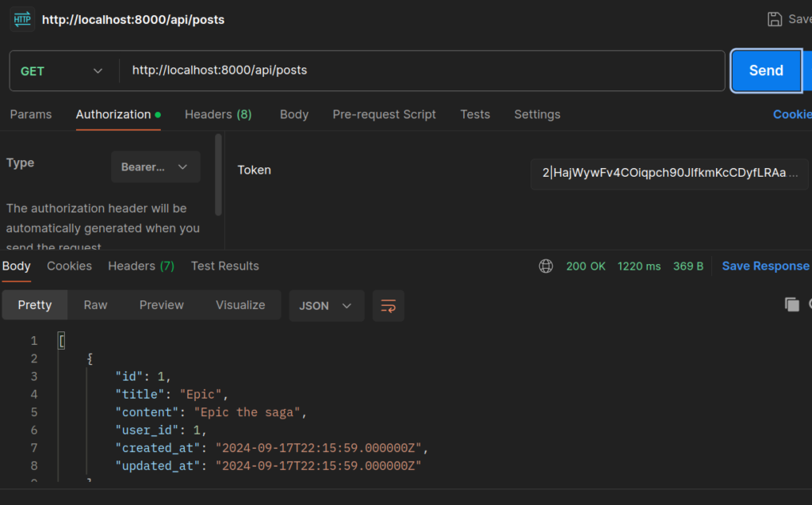Screen dimensions: 812x505
Task: Open the Tests tab
Action: (x=475, y=114)
